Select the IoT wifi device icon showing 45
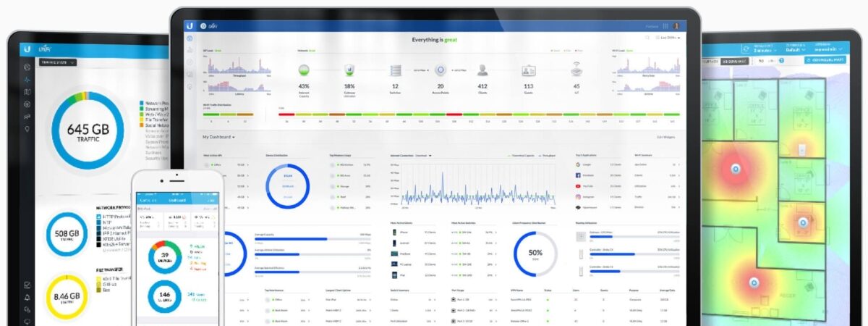Viewport: 868px width, 326px height. (x=576, y=70)
